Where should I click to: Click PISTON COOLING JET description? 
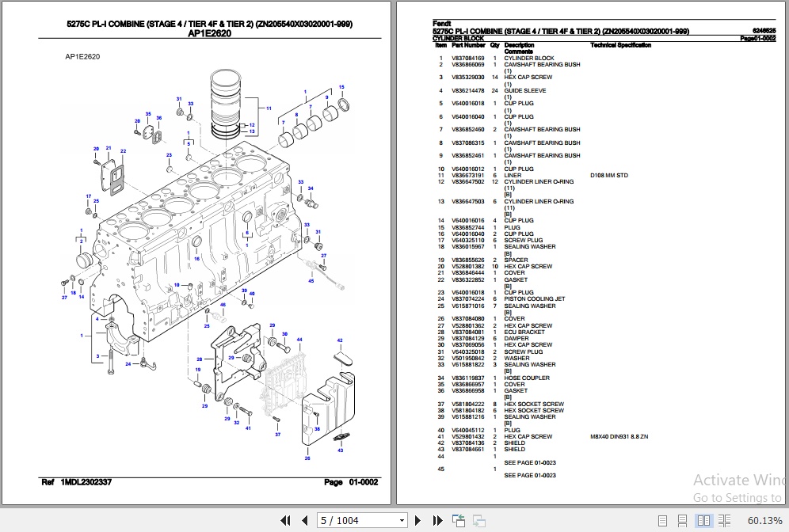(535, 298)
